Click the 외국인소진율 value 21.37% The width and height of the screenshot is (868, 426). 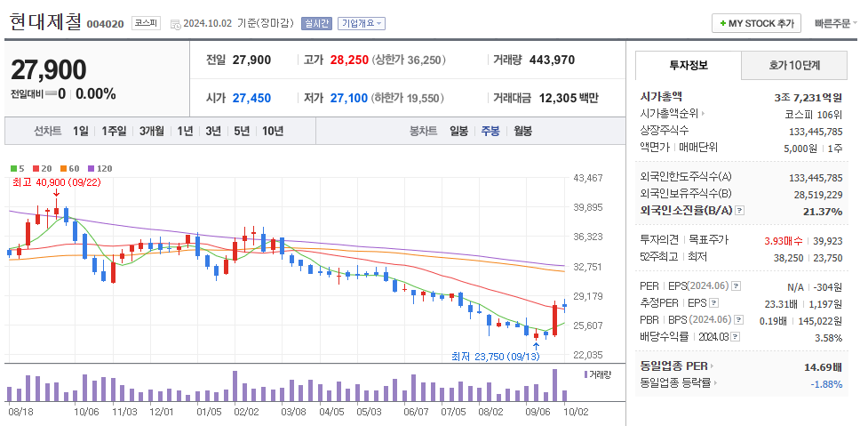point(823,211)
